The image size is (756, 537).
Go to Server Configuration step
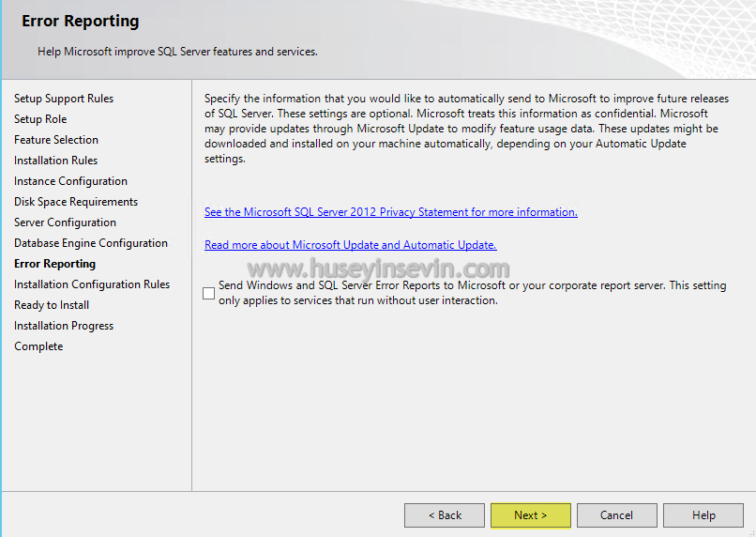pyautogui.click(x=65, y=222)
